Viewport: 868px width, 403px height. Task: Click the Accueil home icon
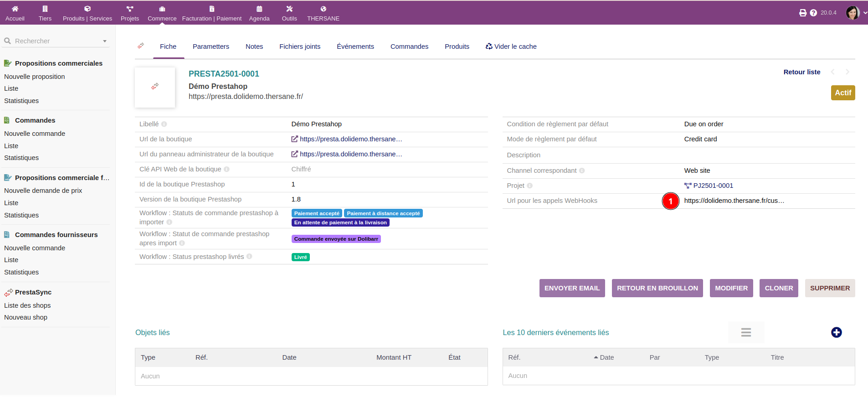[x=15, y=9]
